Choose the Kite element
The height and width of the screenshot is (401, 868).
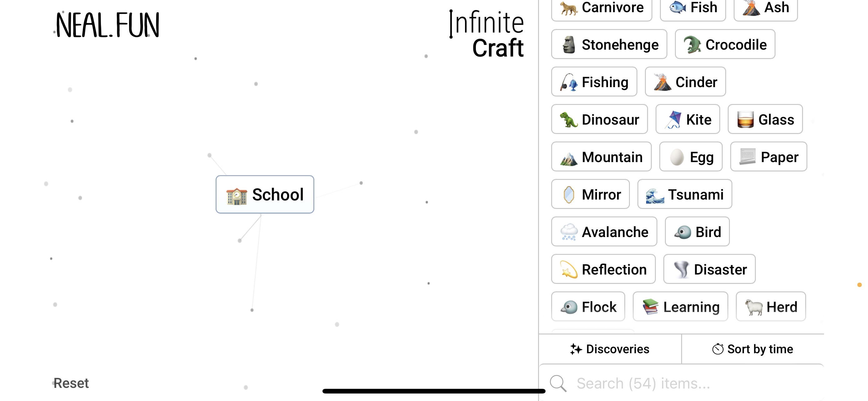point(688,119)
